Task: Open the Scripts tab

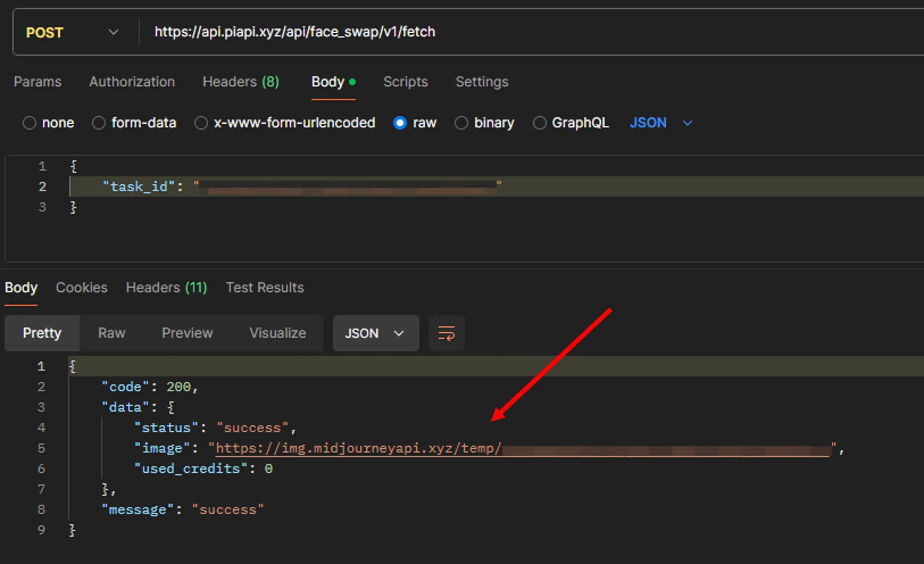Action: point(405,82)
